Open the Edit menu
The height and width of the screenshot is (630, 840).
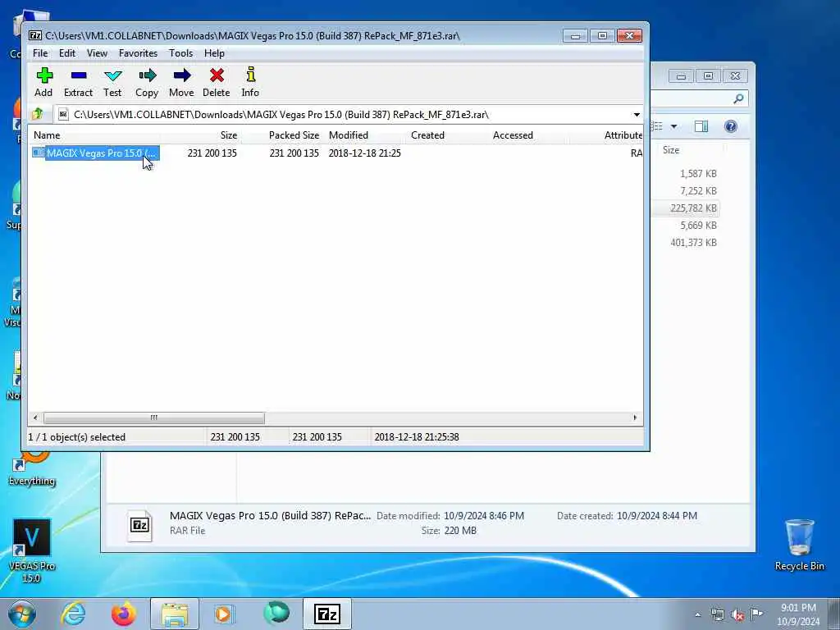point(67,53)
